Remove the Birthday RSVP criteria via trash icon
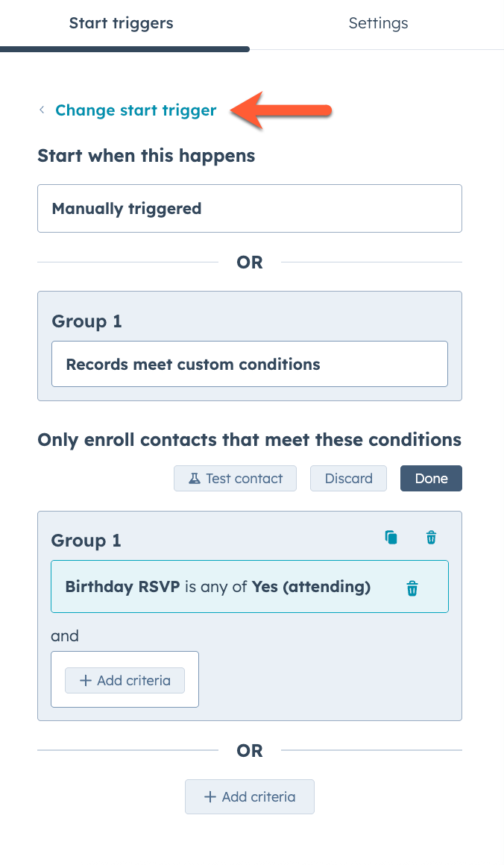The height and width of the screenshot is (865, 504). point(412,588)
